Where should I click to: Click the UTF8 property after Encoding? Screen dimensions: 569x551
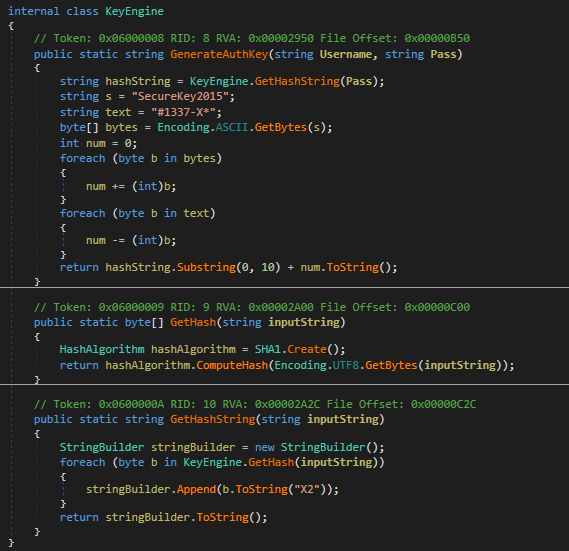click(x=345, y=365)
